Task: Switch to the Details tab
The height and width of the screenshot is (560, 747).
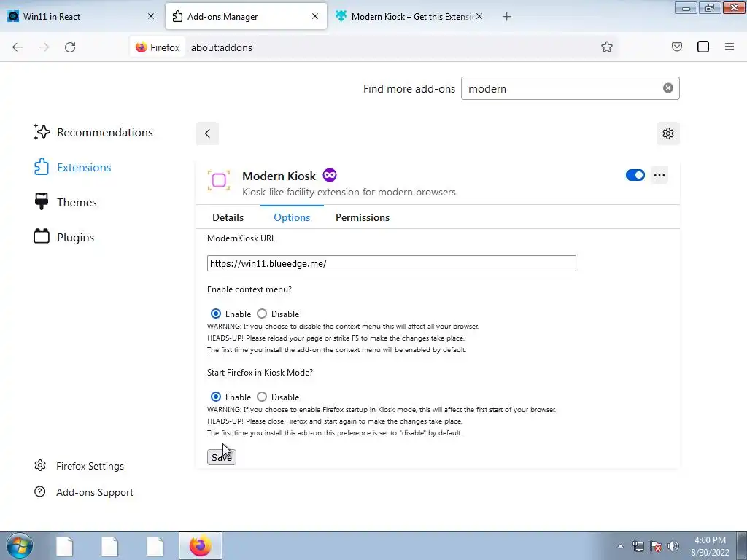Action: [228, 217]
